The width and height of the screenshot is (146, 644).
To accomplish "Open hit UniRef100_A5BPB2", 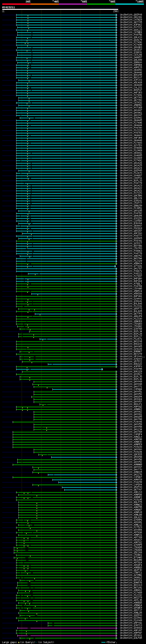I will pyautogui.click(x=131, y=105).
